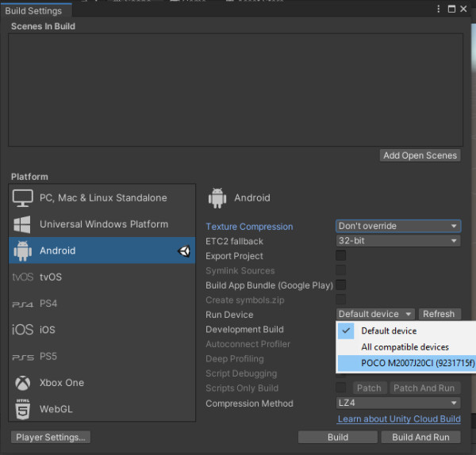This screenshot has width=476, height=455.
Task: Open the Texture Compression dropdown
Action: click(x=398, y=226)
